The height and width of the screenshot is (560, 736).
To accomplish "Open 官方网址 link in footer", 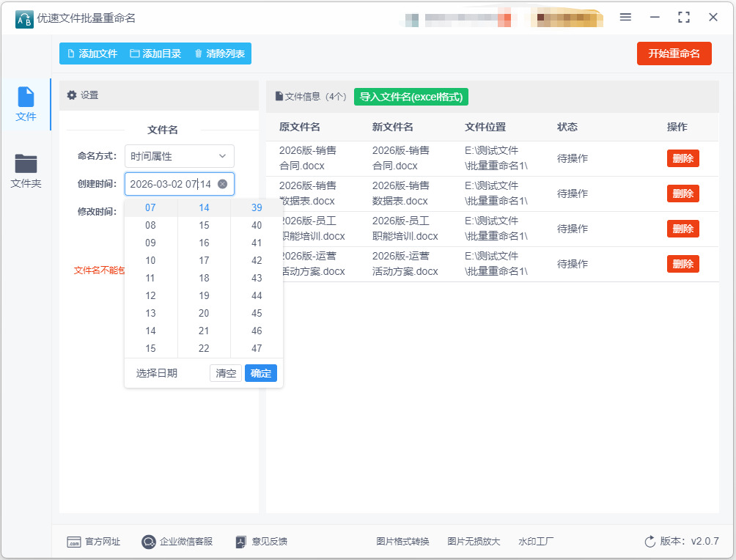I will coord(94,542).
